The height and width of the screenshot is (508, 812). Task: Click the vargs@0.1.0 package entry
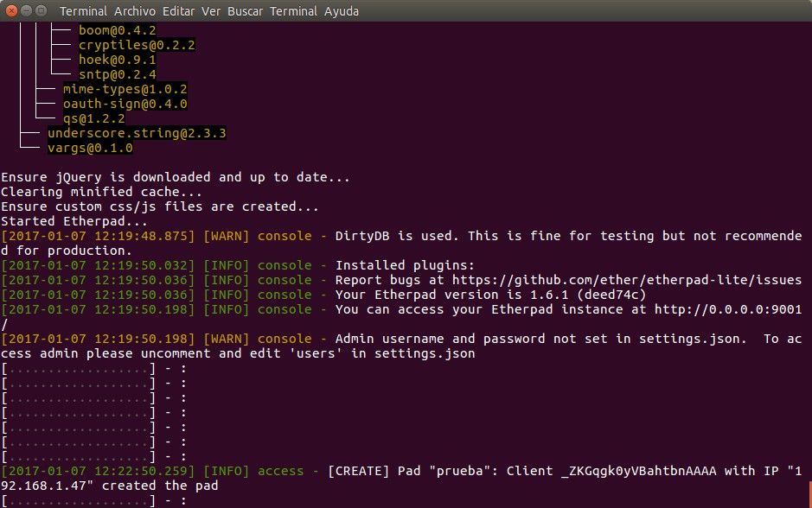tap(90, 148)
